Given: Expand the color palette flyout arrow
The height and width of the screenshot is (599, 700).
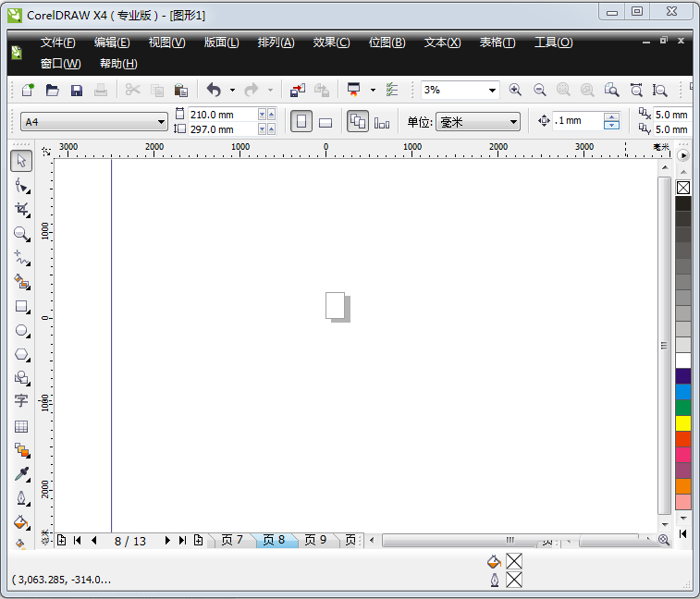Looking at the screenshot, I should click(683, 155).
